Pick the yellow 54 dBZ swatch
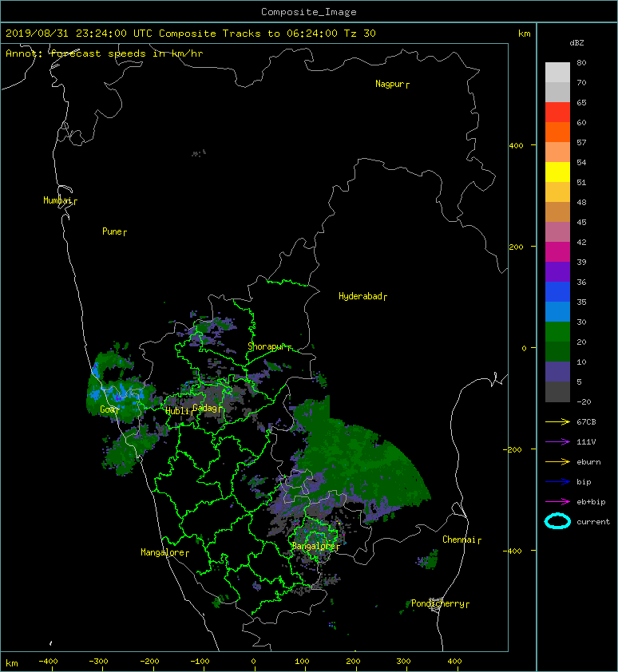The image size is (618, 672). point(557,172)
